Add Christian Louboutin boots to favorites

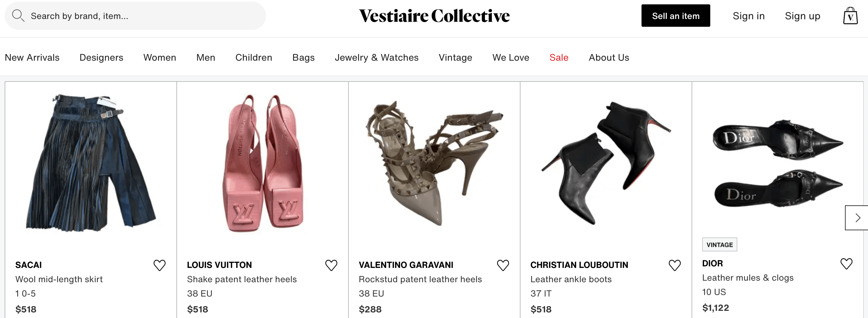tap(674, 265)
